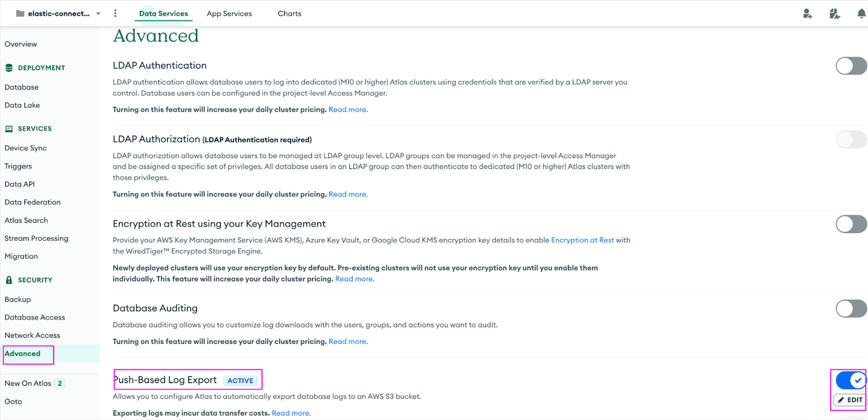The height and width of the screenshot is (420, 868).
Task: Enable the LDAP Authentication toggle
Action: [x=851, y=66]
